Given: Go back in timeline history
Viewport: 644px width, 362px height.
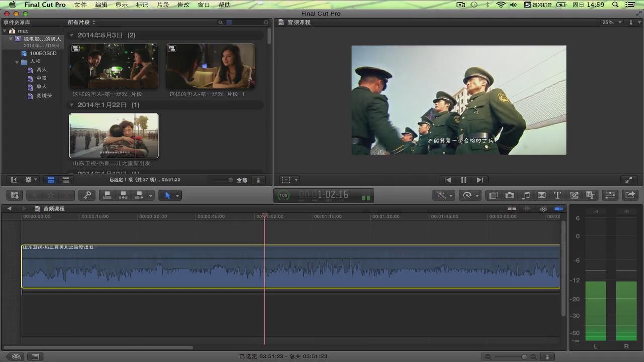Looking at the screenshot, I should pyautogui.click(x=9, y=209).
